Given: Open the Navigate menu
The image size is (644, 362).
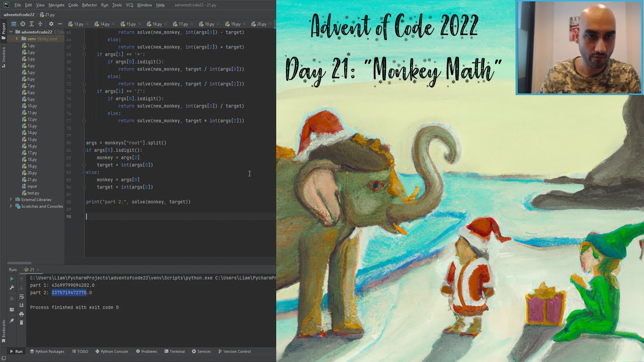Looking at the screenshot, I should pos(56,5).
